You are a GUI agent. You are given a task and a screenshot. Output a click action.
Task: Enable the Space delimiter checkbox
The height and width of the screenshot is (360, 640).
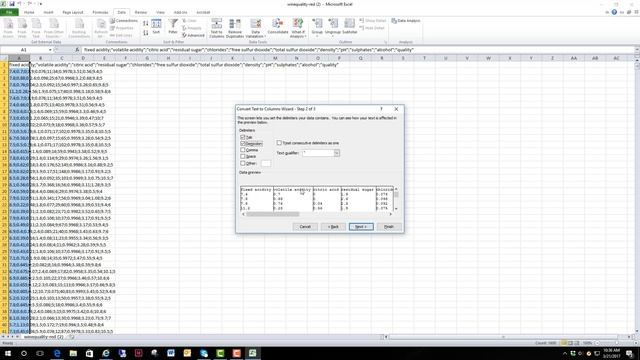(x=243, y=156)
